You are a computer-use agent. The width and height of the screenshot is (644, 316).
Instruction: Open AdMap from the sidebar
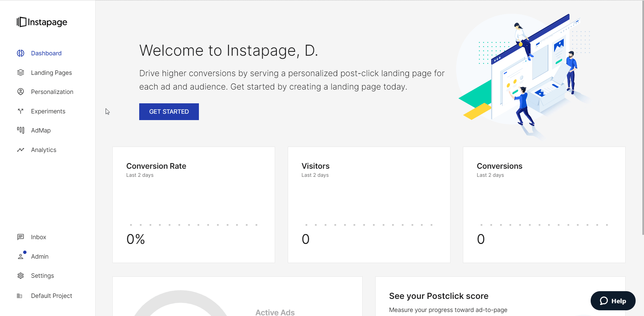point(41,130)
